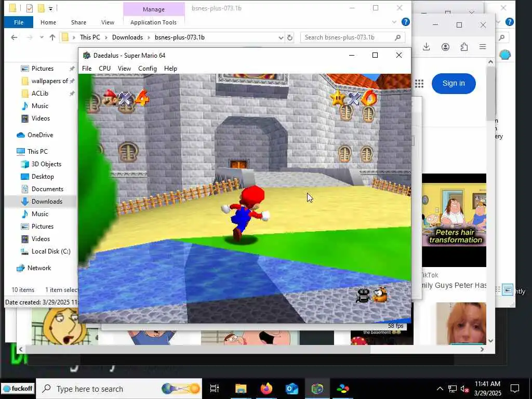Open ACLib folder in sidebar

click(x=39, y=94)
